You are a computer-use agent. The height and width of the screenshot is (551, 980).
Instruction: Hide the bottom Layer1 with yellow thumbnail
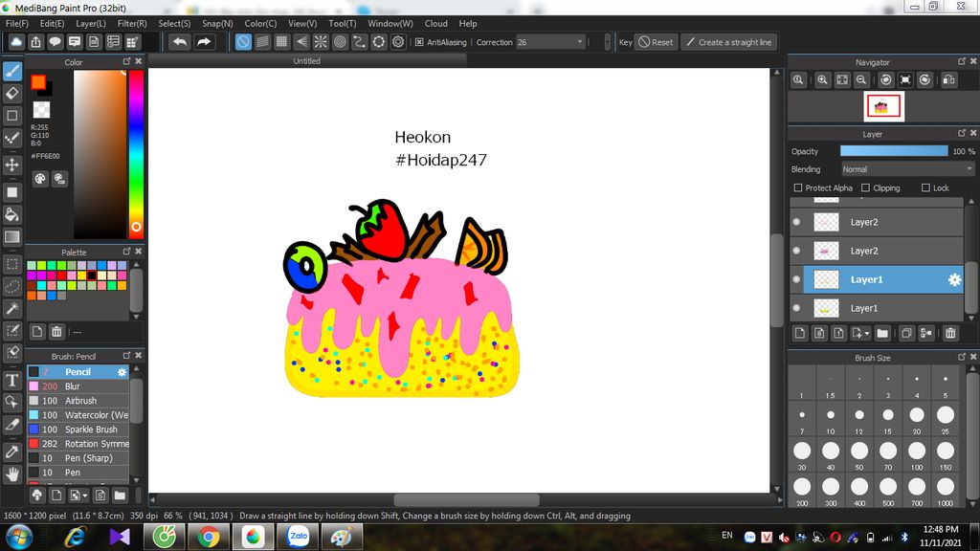pos(797,308)
